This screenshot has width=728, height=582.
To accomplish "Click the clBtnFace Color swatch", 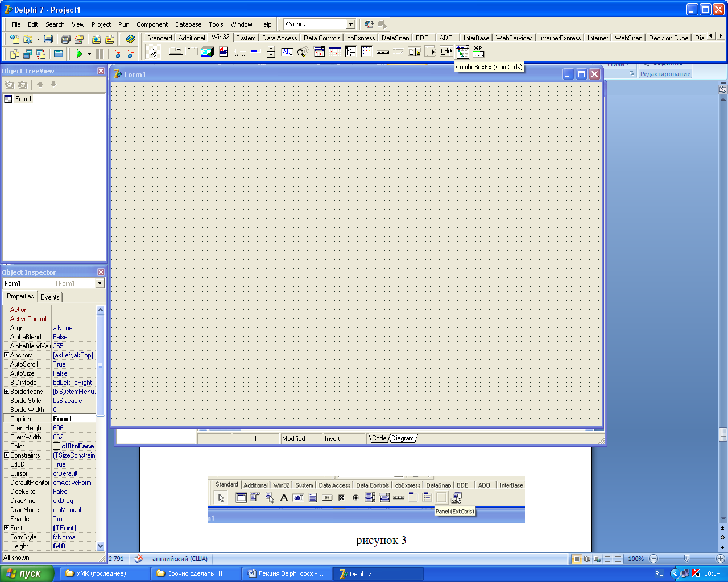I will [56, 446].
